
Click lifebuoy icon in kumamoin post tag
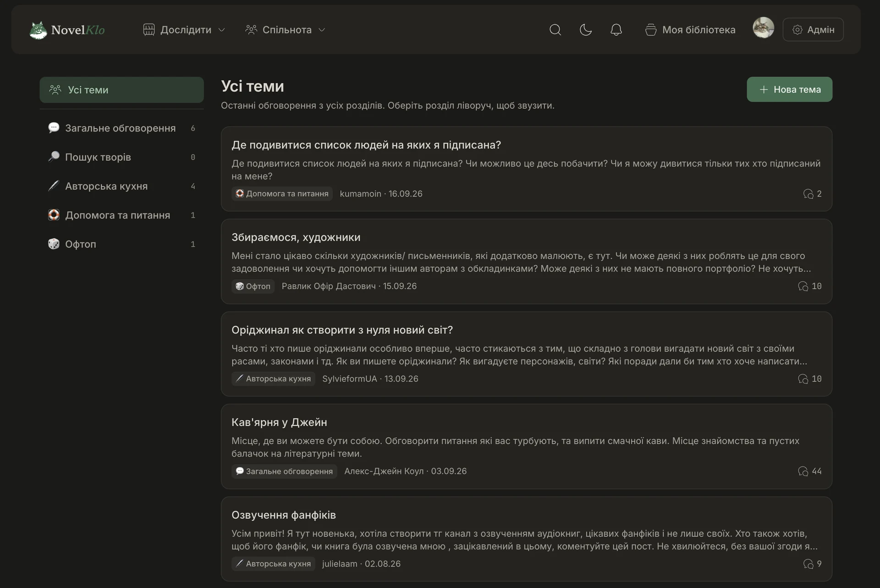(240, 193)
